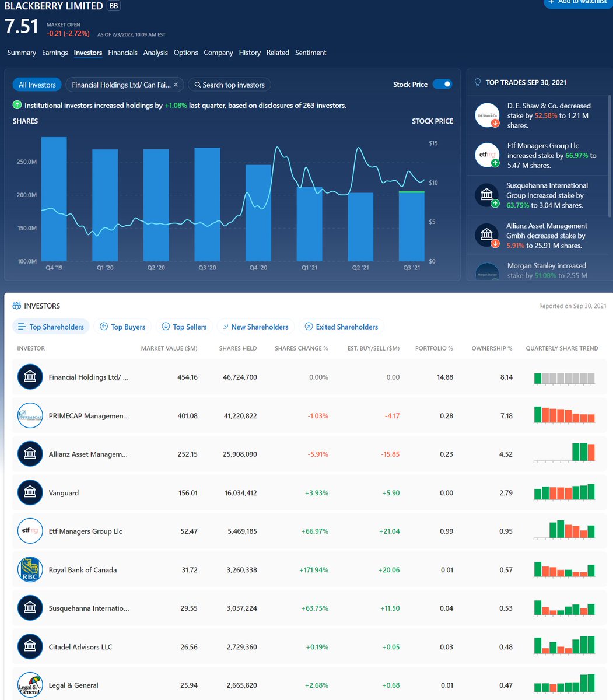Click the Vanguard investor bank icon
The height and width of the screenshot is (700, 613).
click(30, 493)
